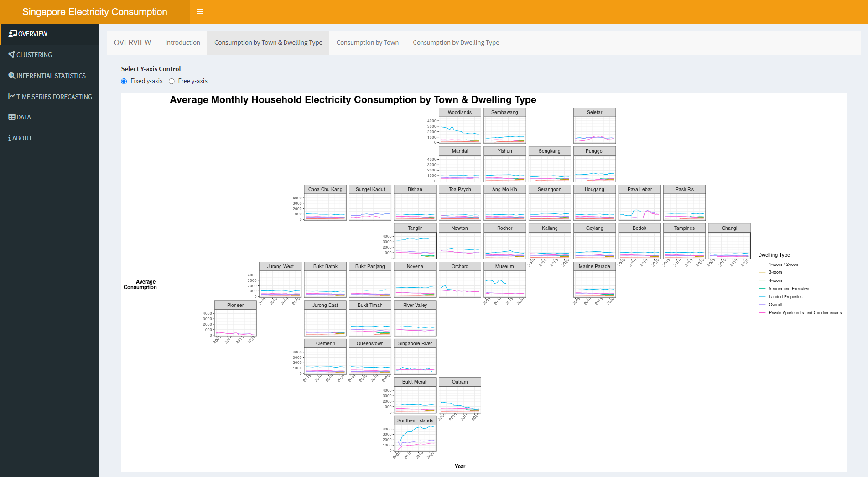Click the Clustering sidebar icon
Image resolution: width=868 pixels, height=477 pixels.
pyautogui.click(x=12, y=55)
